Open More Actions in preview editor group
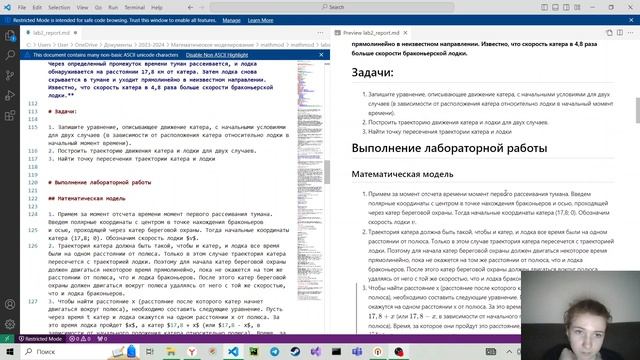 click(x=631, y=33)
